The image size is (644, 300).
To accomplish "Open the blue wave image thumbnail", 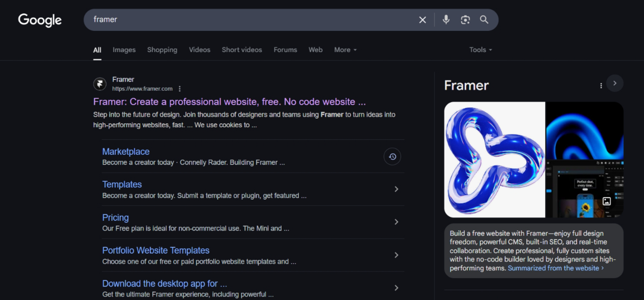I will tap(585, 131).
